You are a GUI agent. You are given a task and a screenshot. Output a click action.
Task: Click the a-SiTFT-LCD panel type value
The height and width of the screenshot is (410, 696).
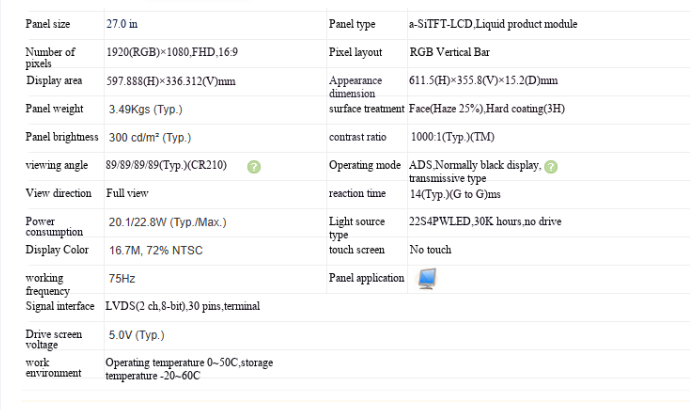tap(493, 24)
